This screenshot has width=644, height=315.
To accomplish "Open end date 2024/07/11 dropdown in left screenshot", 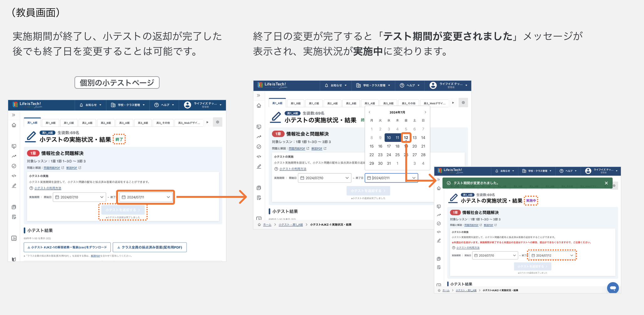I will [146, 197].
